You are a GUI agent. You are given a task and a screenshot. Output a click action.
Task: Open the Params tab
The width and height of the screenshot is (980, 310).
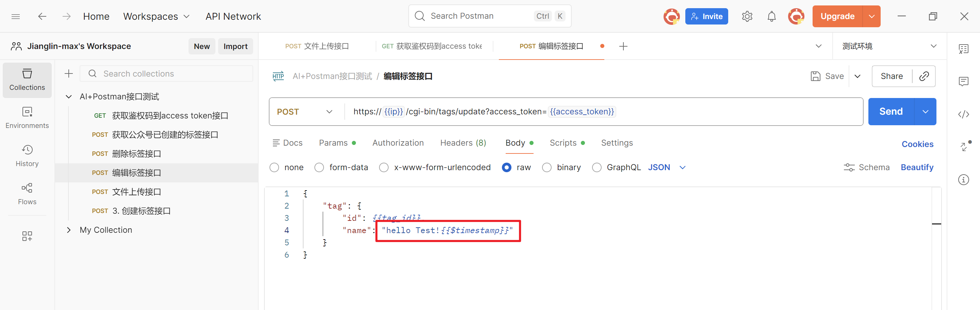[x=337, y=143]
